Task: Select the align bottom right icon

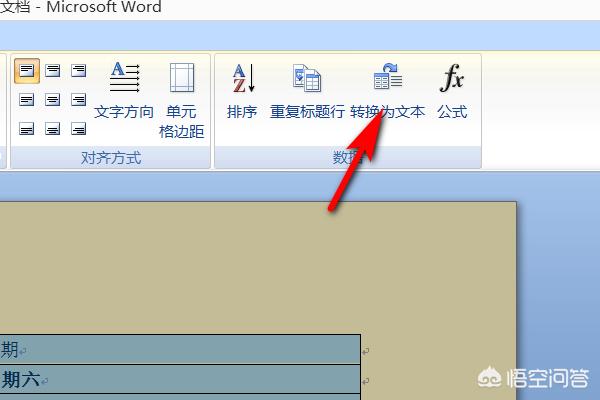Action: 78,129
